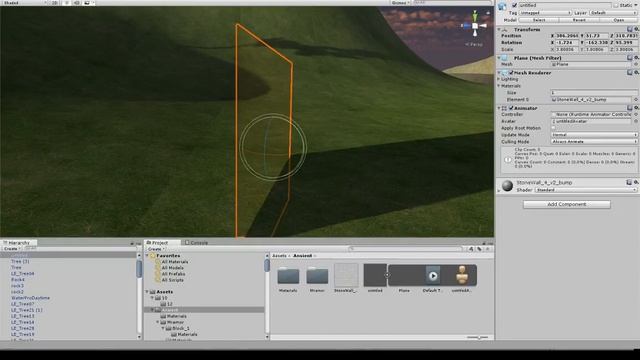Collapse the untitled asset sub-items arrow
The width and height of the screenshot is (640, 360).
click(387, 275)
